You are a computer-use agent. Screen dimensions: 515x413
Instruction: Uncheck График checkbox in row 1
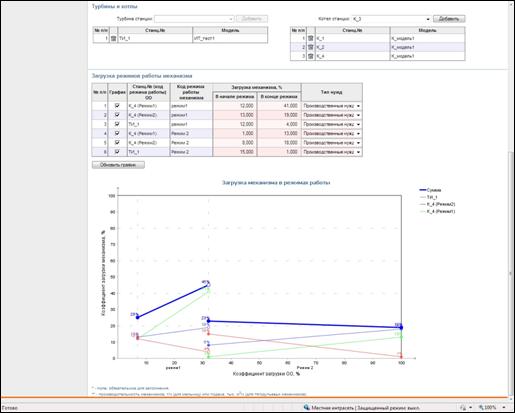tap(117, 106)
